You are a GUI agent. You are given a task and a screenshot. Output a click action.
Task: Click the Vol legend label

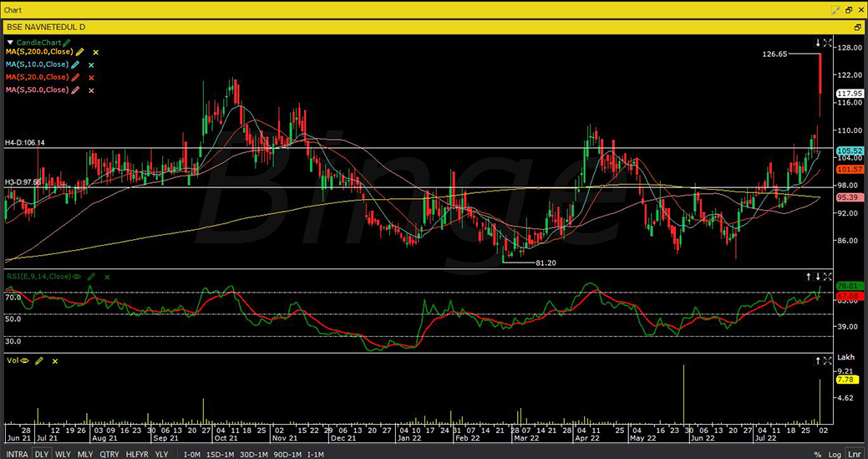coord(12,360)
